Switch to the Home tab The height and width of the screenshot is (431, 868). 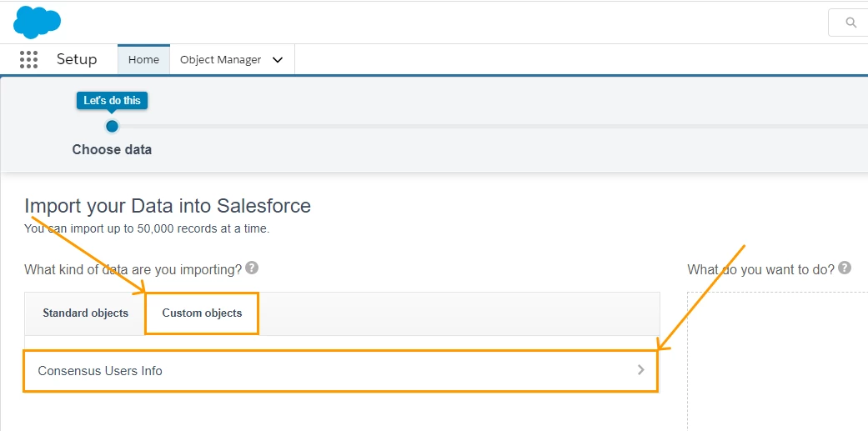tap(143, 60)
